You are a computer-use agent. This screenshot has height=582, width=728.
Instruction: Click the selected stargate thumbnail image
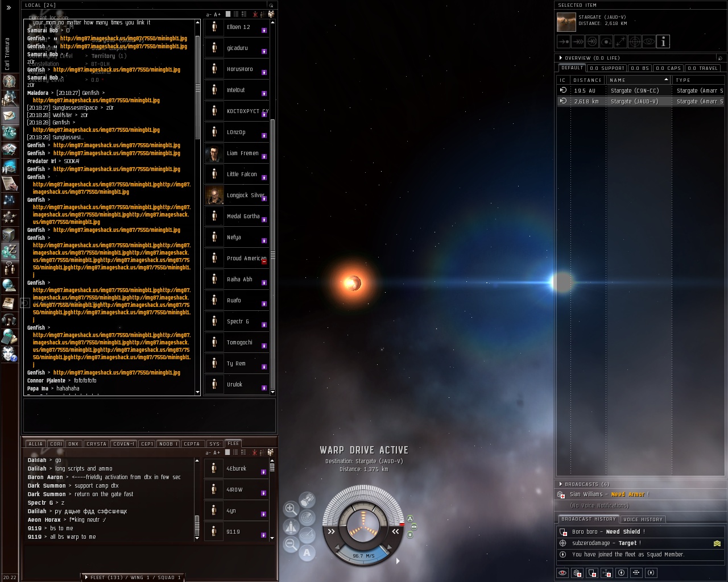[x=566, y=22]
